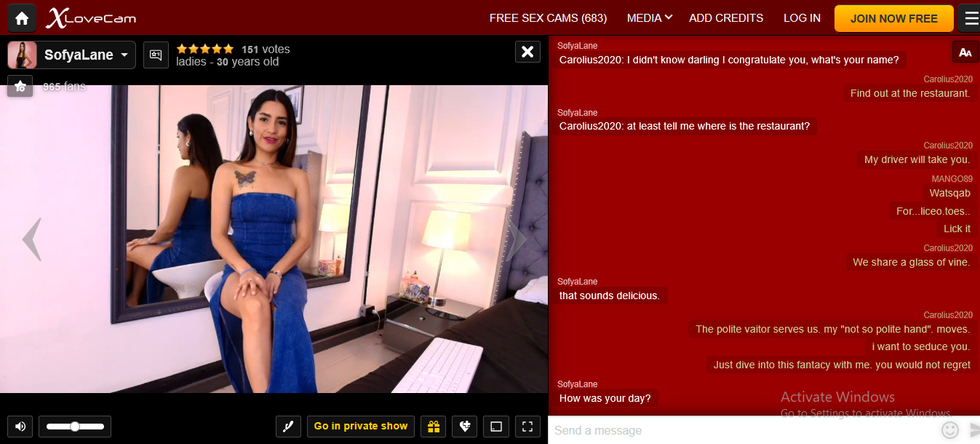Click JOIN NOW FREE button

893,19
